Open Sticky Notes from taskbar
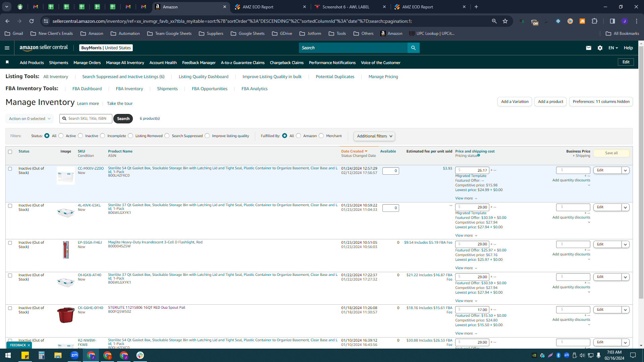This screenshot has height=362, width=644. 25,355
